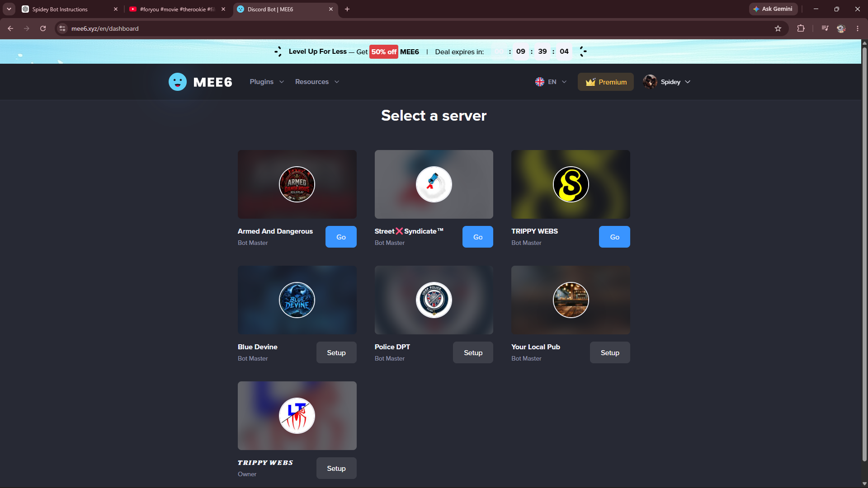
Task: Expand the Resources dropdown menu
Action: click(x=317, y=82)
